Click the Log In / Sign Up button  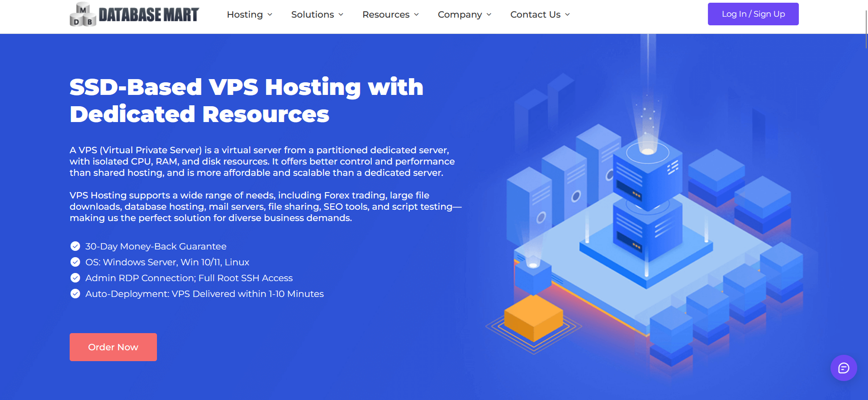[753, 14]
